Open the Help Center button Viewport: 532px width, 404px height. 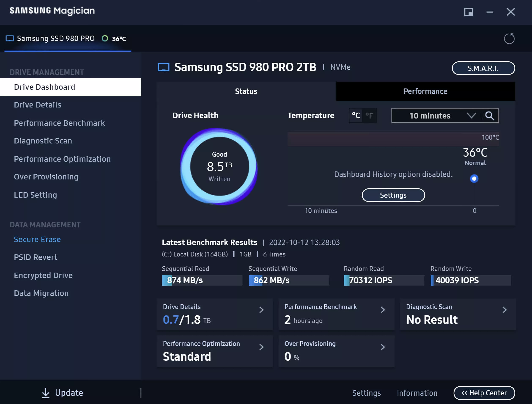484,393
